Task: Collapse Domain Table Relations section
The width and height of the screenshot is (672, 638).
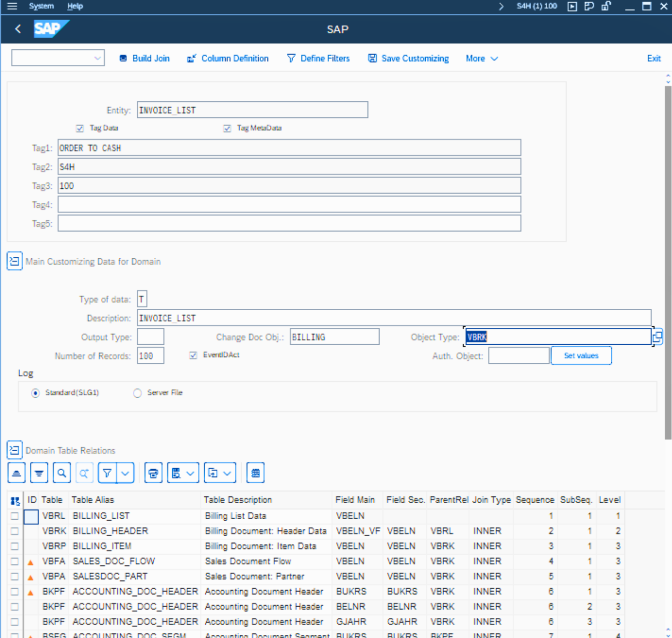Action: 15,450
